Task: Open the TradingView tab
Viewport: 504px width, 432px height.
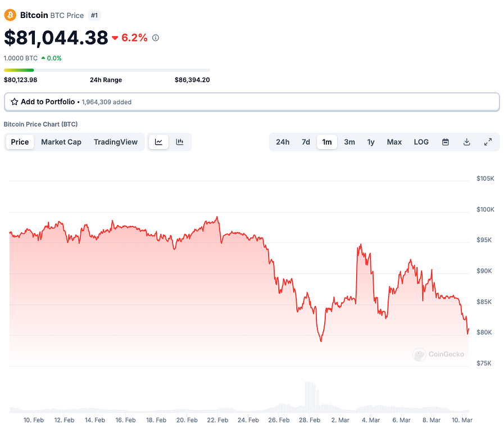Action: point(116,142)
